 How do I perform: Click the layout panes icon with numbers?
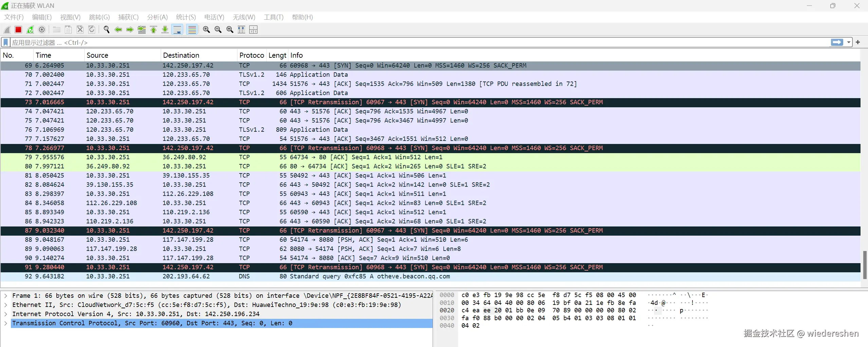253,30
